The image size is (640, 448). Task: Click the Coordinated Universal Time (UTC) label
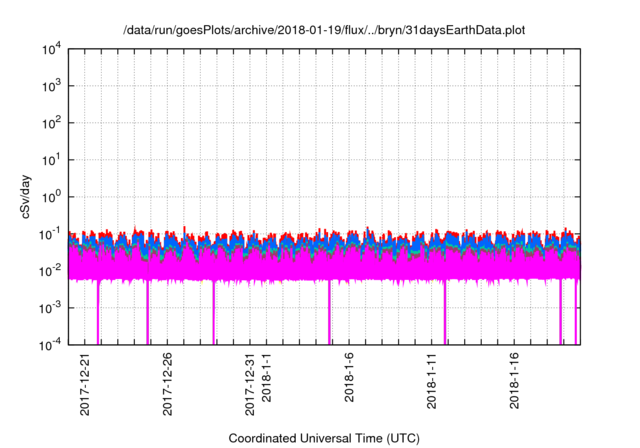click(324, 438)
